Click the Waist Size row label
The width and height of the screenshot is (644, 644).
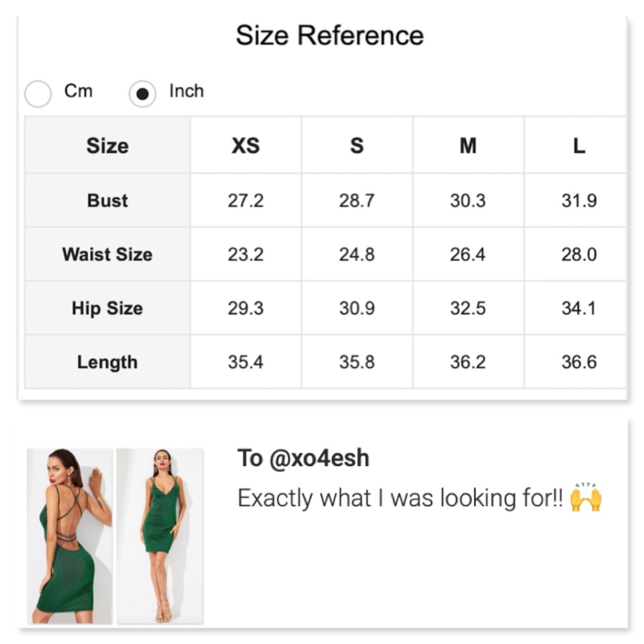click(108, 254)
